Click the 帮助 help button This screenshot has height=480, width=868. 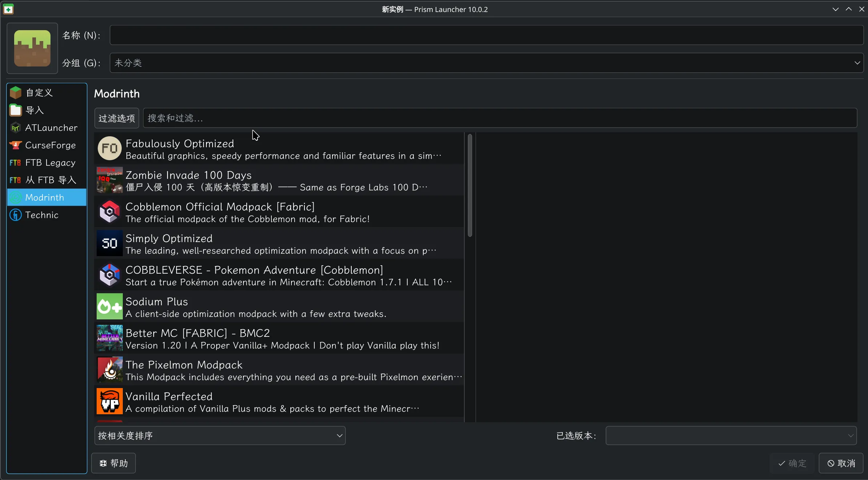tap(113, 463)
